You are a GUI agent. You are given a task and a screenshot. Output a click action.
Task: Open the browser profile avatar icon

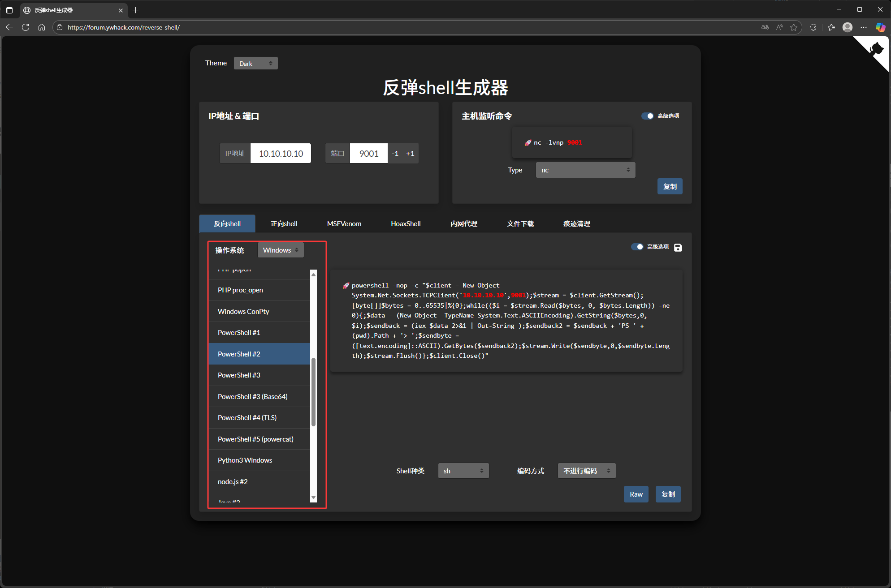[847, 27]
